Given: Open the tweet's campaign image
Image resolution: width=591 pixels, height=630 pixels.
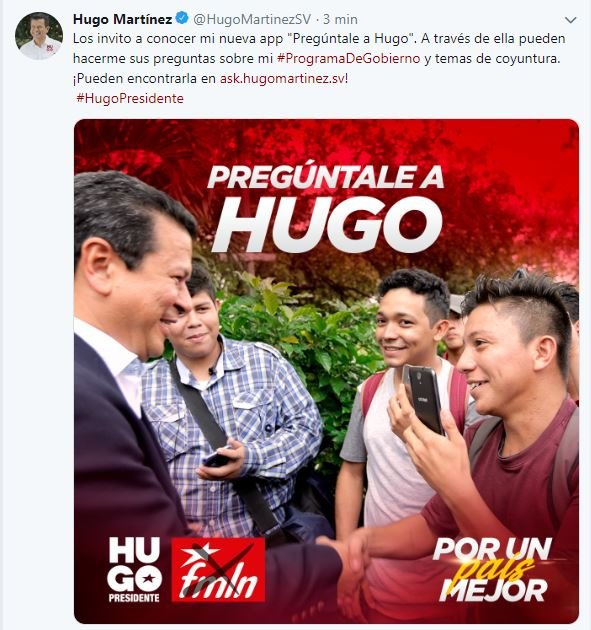Looking at the screenshot, I should coord(326,371).
